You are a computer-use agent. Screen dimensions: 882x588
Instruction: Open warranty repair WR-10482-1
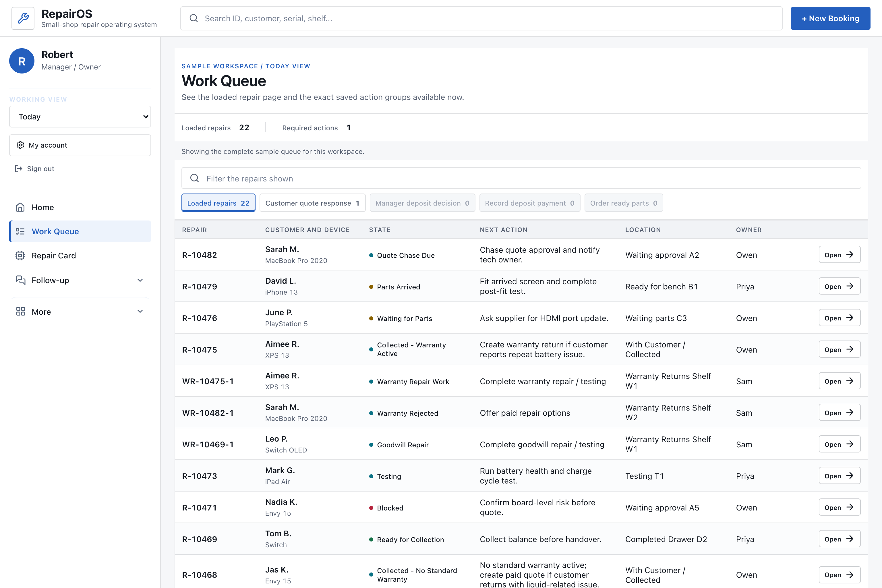pyautogui.click(x=839, y=413)
